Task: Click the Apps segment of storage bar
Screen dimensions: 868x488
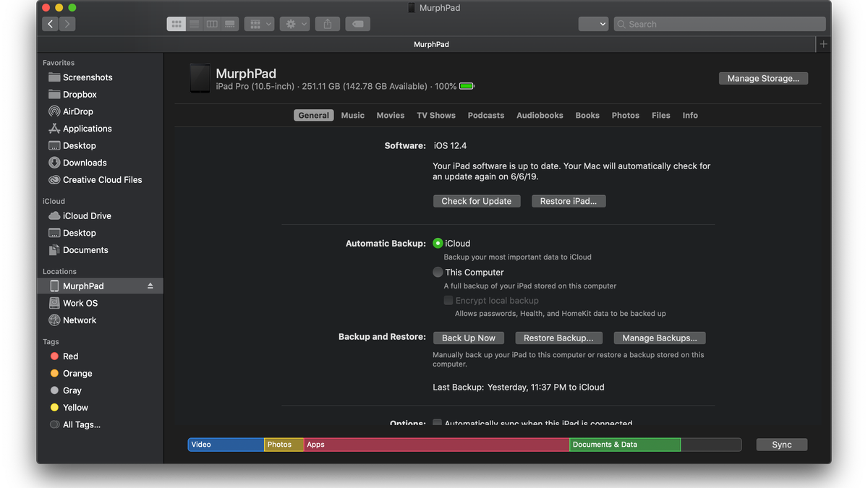Action: tap(437, 445)
